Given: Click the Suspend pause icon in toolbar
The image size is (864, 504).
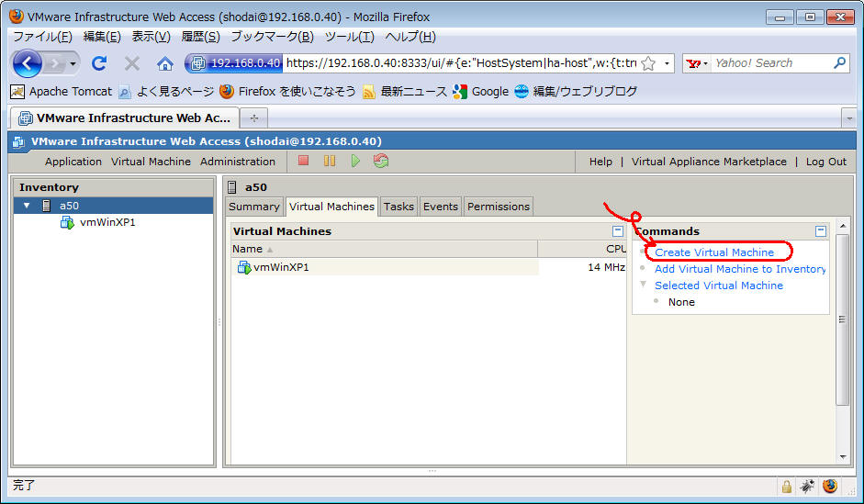Looking at the screenshot, I should pos(329,162).
